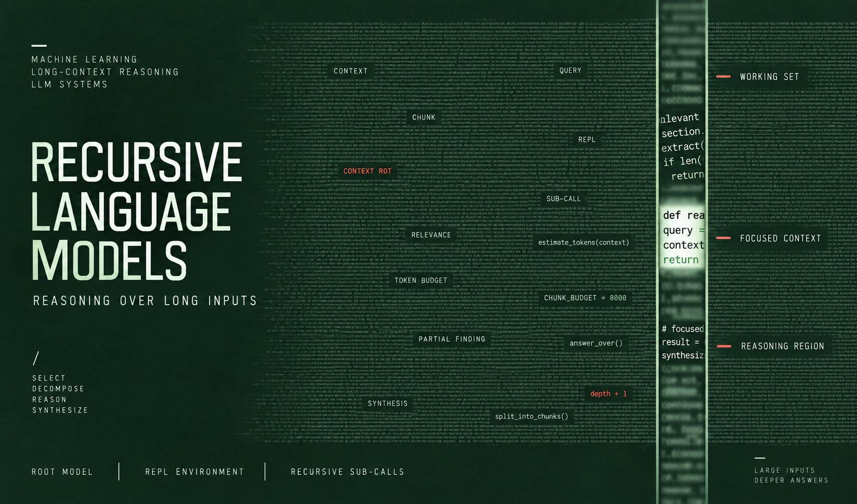Click the 'SELECT' step word
Viewport: 857px width, 504px height.
point(49,378)
